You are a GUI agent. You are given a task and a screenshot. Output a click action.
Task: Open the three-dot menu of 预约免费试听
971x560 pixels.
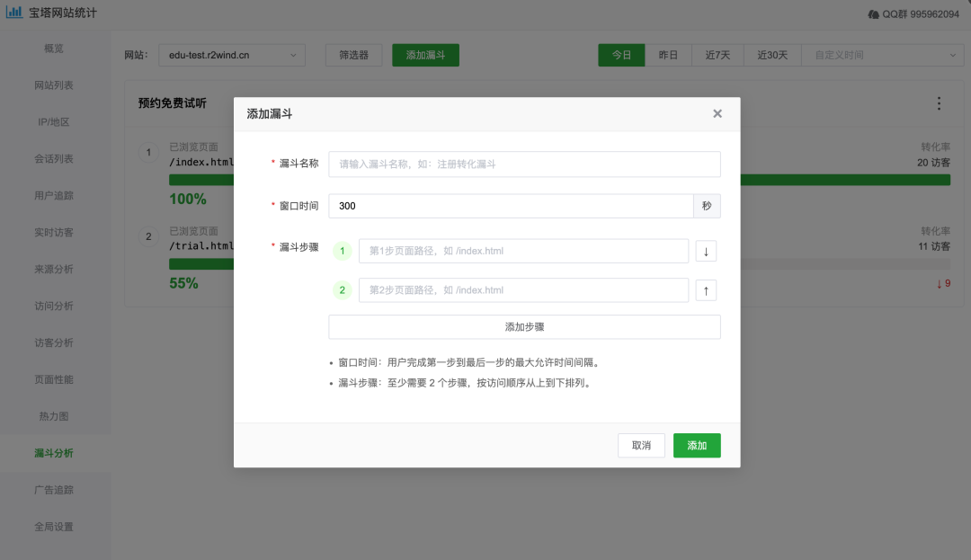[939, 103]
